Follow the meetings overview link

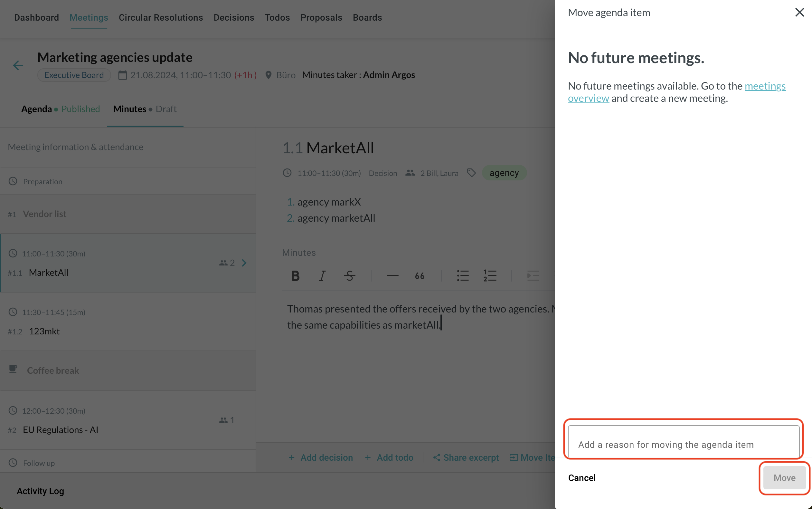[x=765, y=86]
